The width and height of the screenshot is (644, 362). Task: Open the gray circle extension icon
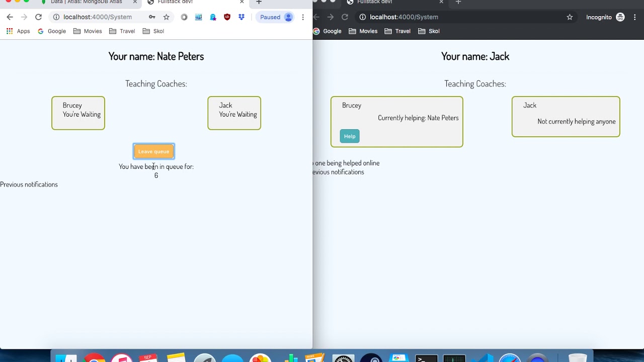[x=184, y=17]
